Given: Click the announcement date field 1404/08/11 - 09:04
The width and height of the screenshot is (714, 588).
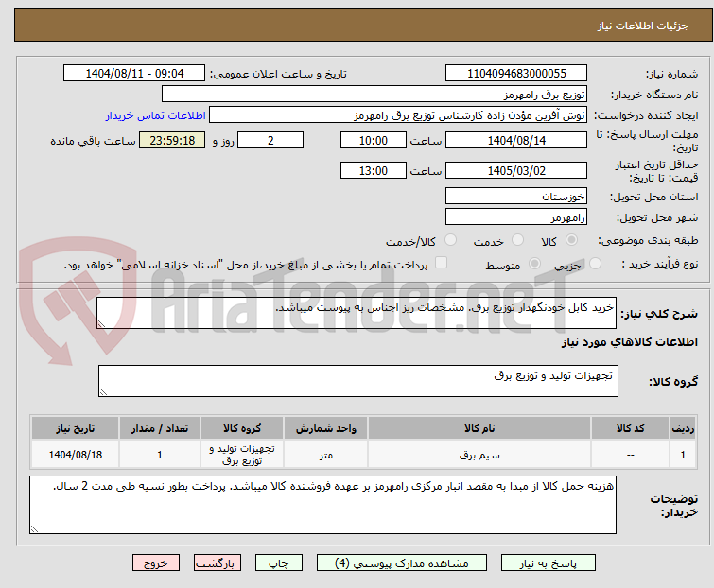Looking at the screenshot, I should click(x=134, y=74).
